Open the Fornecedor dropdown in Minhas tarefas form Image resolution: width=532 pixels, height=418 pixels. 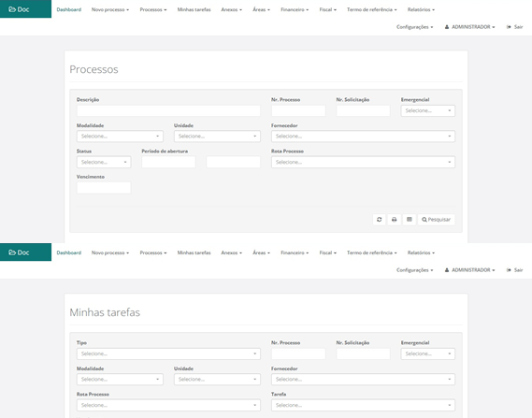(x=363, y=380)
